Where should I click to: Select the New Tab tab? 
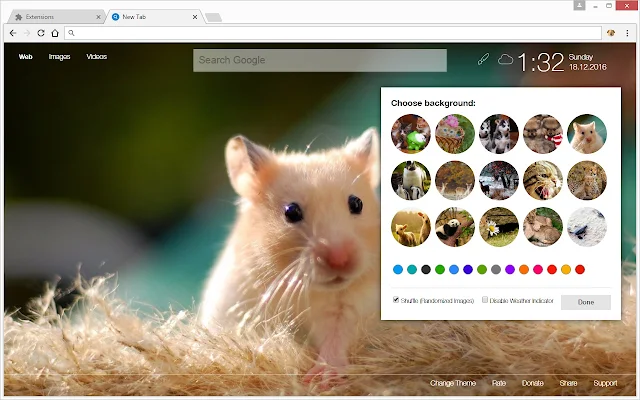pyautogui.click(x=153, y=17)
